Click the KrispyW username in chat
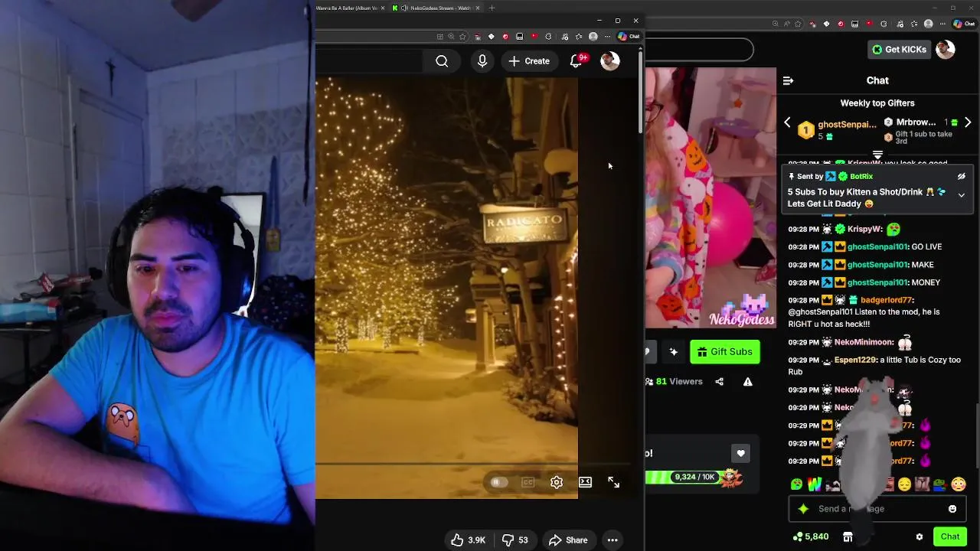This screenshot has width=980, height=551. pos(864,229)
